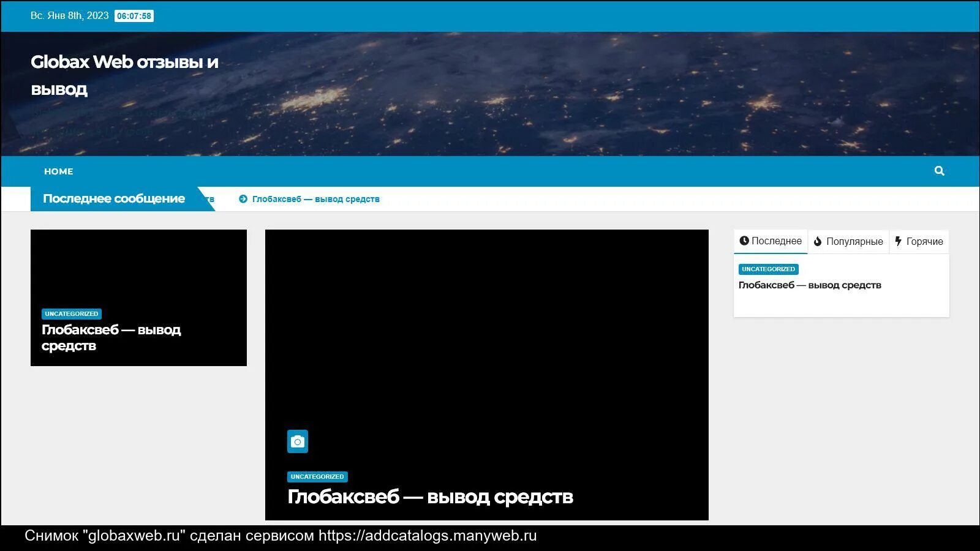Click the 06:07:58 clock badge

tap(134, 16)
